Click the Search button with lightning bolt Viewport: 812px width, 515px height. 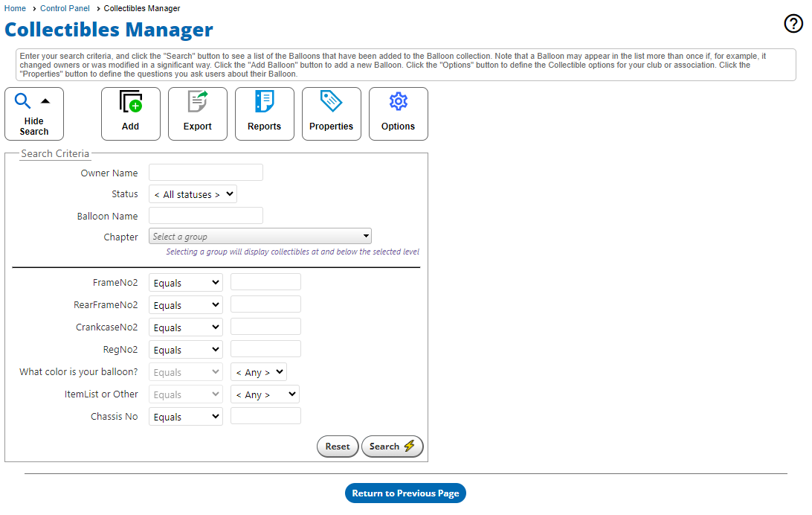click(392, 447)
